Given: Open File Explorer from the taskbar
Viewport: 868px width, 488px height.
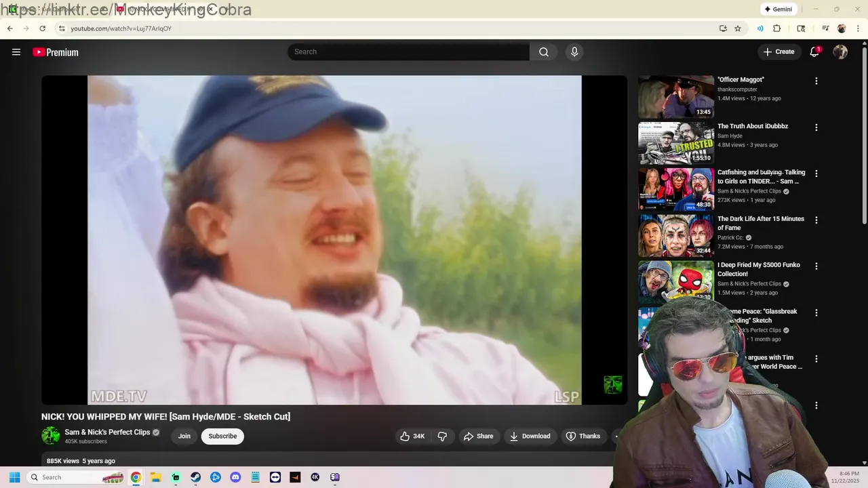Looking at the screenshot, I should [155, 477].
